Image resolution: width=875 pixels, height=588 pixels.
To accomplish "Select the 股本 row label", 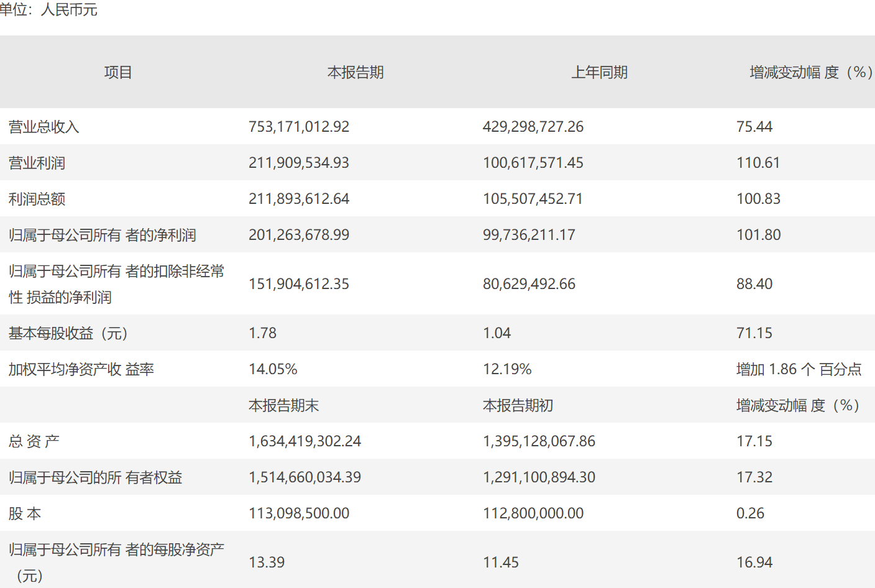I will point(25,513).
